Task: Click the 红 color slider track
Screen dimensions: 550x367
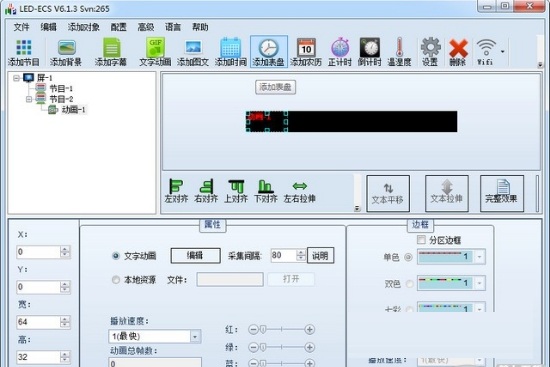Action: coord(281,329)
